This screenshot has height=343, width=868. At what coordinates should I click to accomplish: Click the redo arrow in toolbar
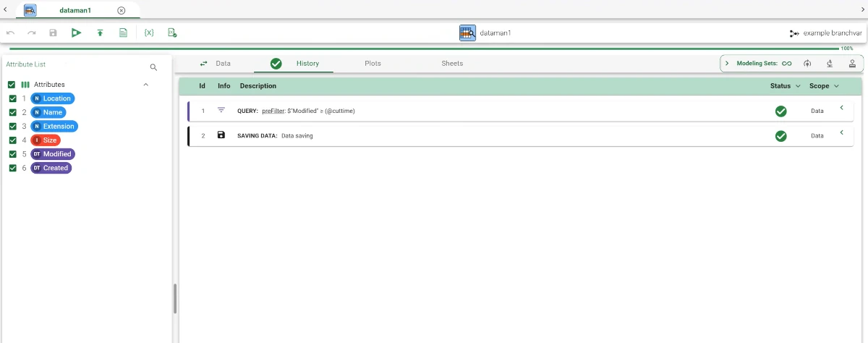point(31,33)
